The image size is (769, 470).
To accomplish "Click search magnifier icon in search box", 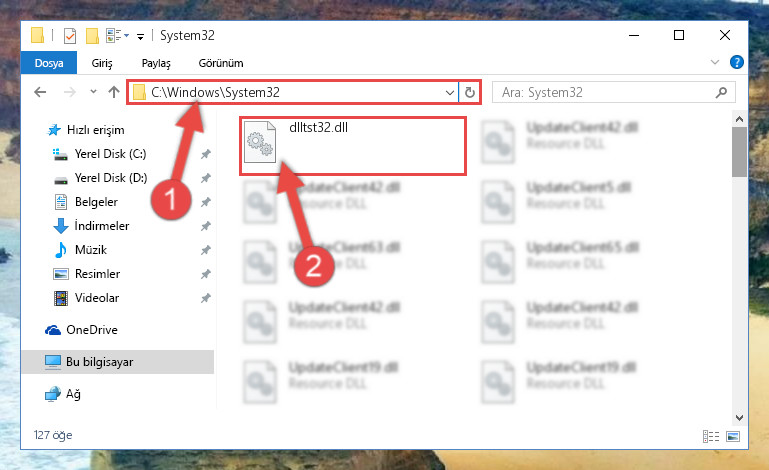I will [x=721, y=92].
